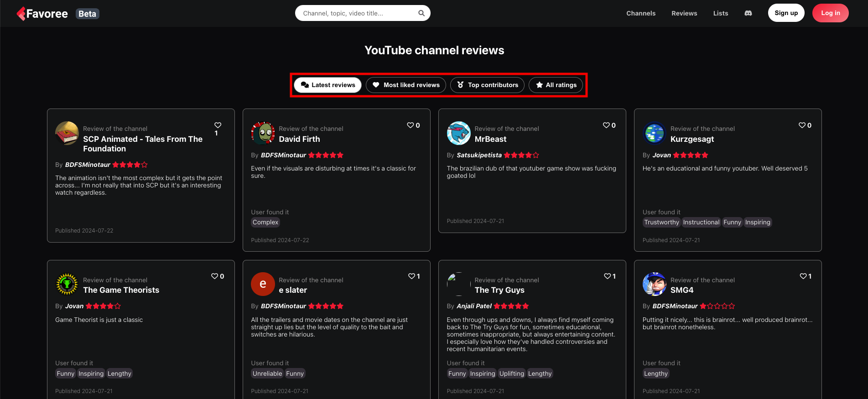The image size is (868, 399).
Task: Open the All ratings tab
Action: click(x=556, y=85)
